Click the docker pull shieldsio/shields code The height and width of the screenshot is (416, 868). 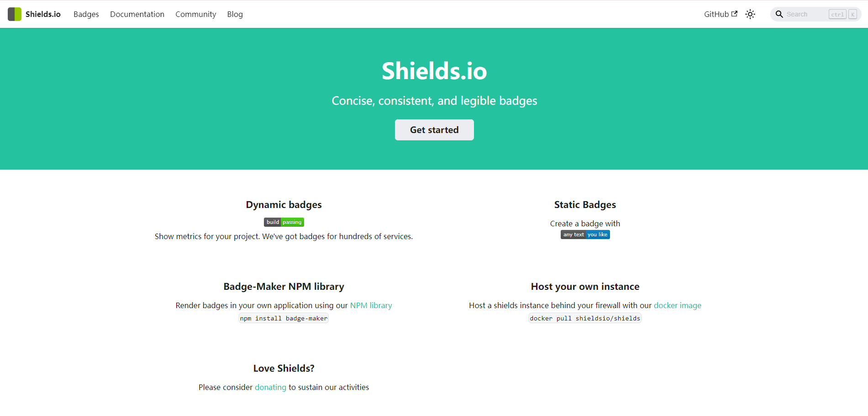coord(585,318)
